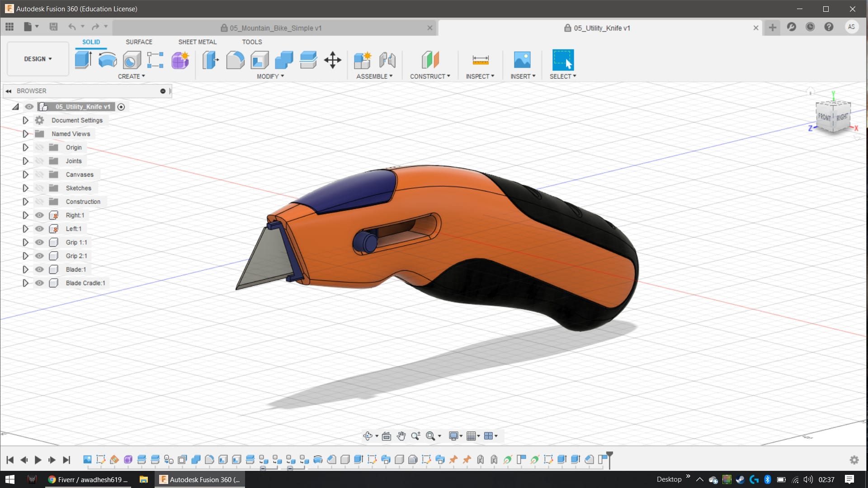The height and width of the screenshot is (488, 868).
Task: Expand the Canvases folder
Action: [25, 174]
